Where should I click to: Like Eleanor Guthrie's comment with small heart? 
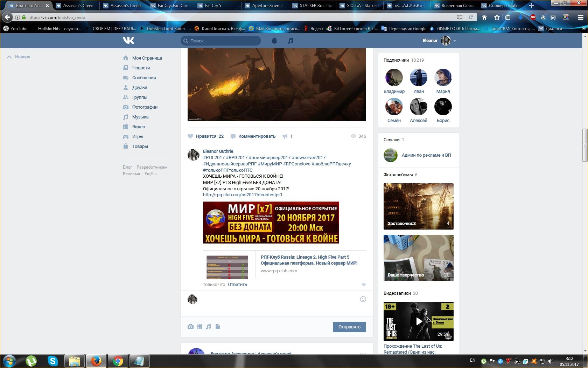click(364, 285)
